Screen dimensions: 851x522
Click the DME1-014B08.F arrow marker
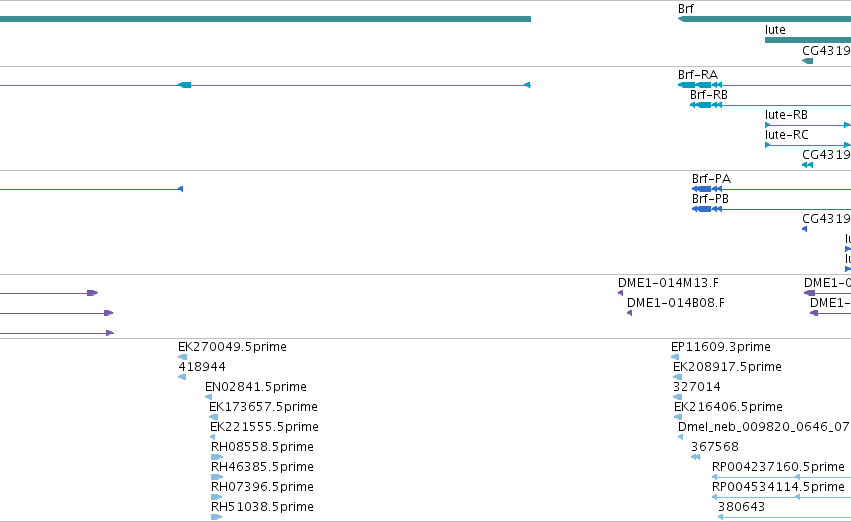pos(630,313)
